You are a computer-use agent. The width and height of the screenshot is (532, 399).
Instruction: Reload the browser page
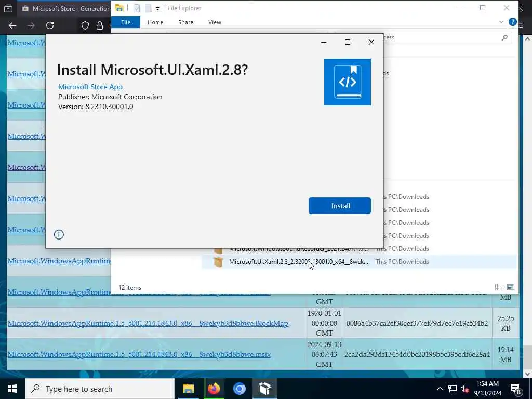50,25
